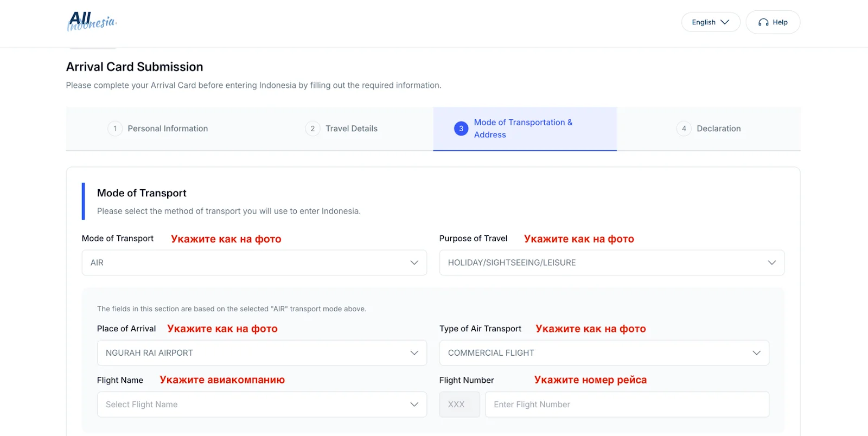Click the All Indonesia logo
The height and width of the screenshot is (436, 868).
click(91, 22)
